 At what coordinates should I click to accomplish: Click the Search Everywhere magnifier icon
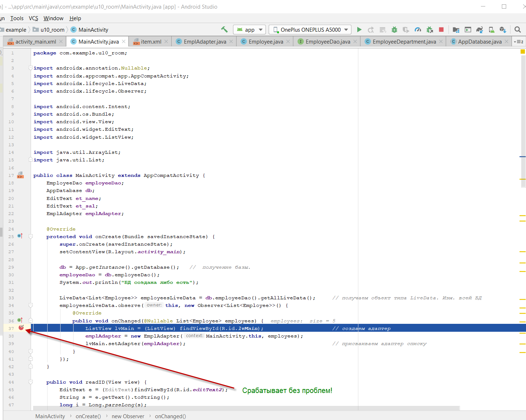518,30
